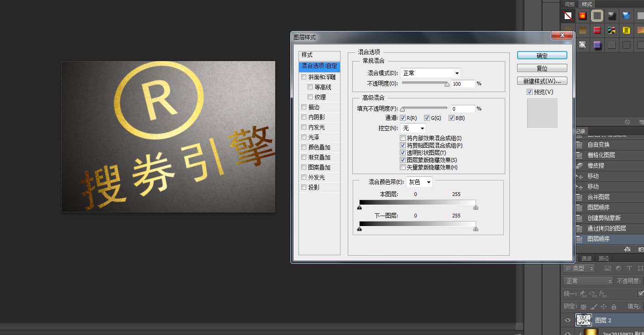Switch to the 调整 adjustments tab
Viewport: 644px width, 335px height.
(x=570, y=4)
